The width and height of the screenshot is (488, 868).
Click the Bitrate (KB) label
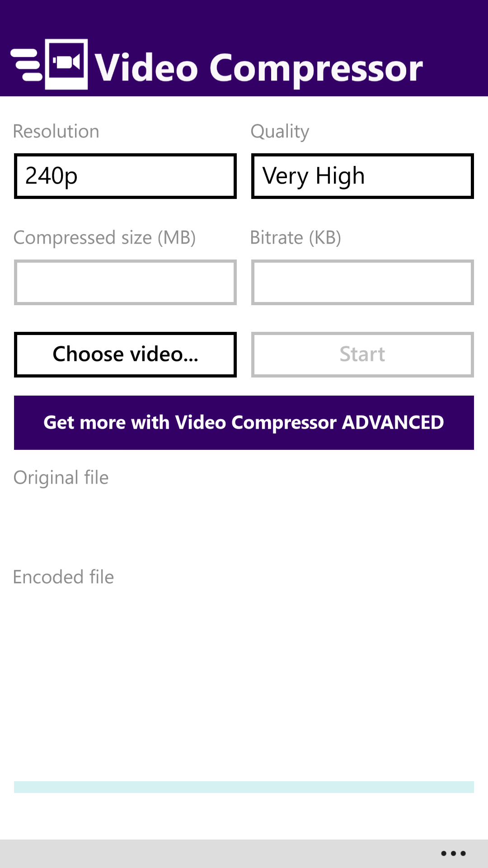tap(296, 238)
